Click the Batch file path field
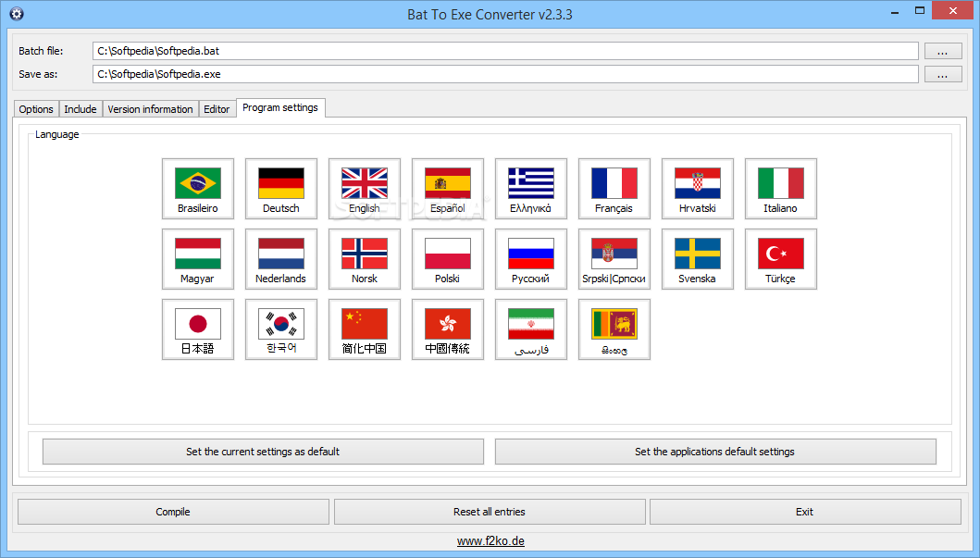Image resolution: width=980 pixels, height=558 pixels. click(x=505, y=51)
